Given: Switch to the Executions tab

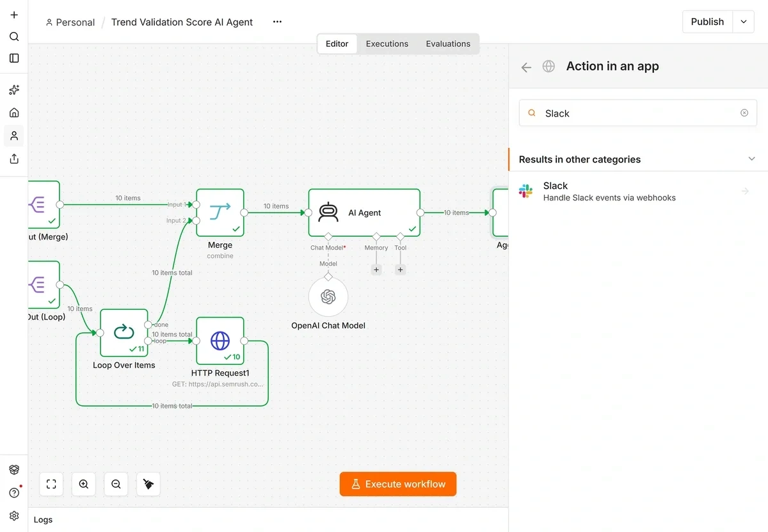Looking at the screenshot, I should point(387,44).
